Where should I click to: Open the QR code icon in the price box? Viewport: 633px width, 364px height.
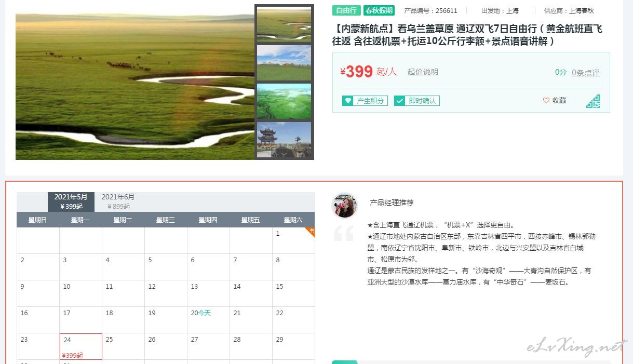[x=593, y=101]
